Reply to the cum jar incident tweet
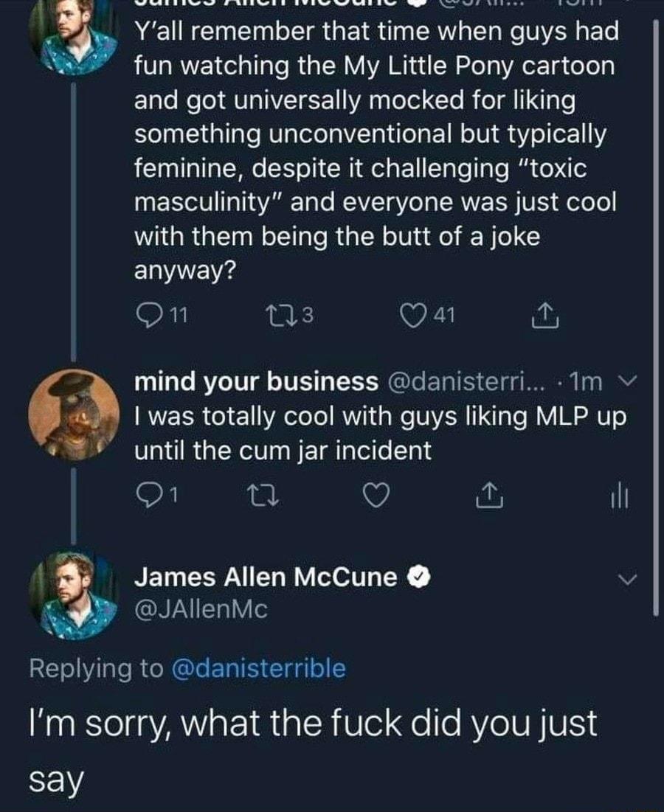 pyautogui.click(x=151, y=494)
